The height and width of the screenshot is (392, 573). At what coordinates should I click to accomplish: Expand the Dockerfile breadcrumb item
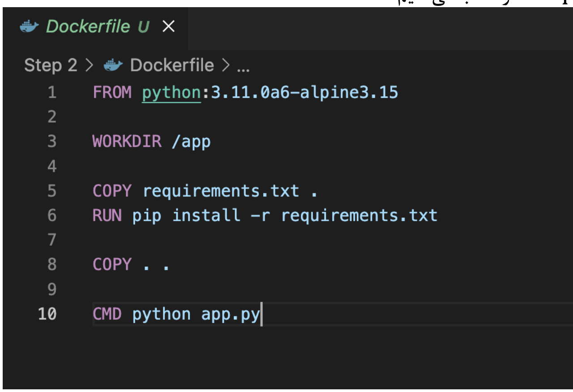tap(172, 66)
